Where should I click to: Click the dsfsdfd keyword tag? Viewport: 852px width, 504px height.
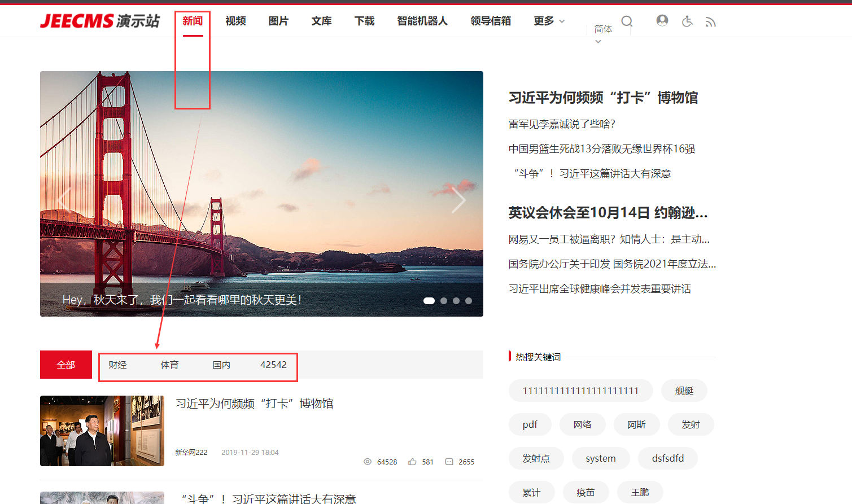coord(668,458)
